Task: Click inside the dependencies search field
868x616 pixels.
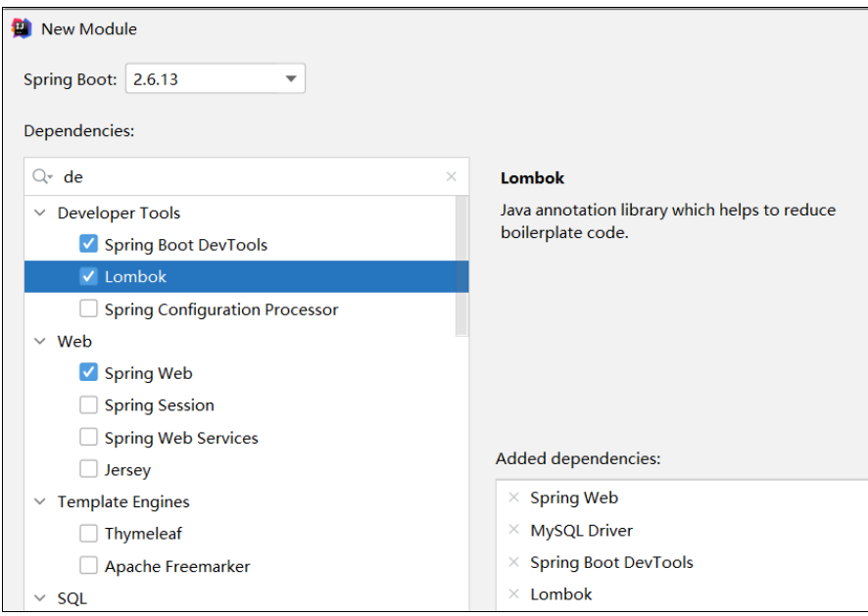Action: coord(245,177)
